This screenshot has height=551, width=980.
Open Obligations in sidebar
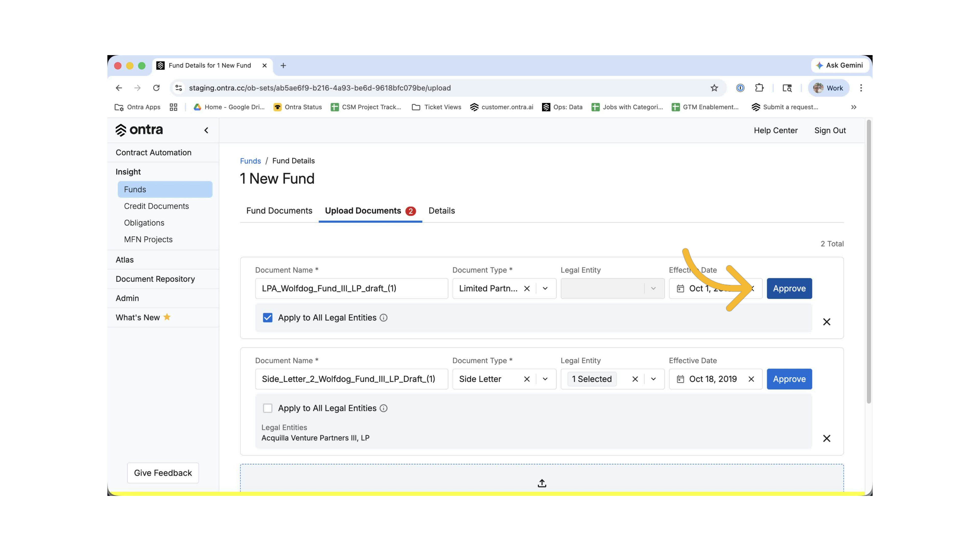[144, 223]
